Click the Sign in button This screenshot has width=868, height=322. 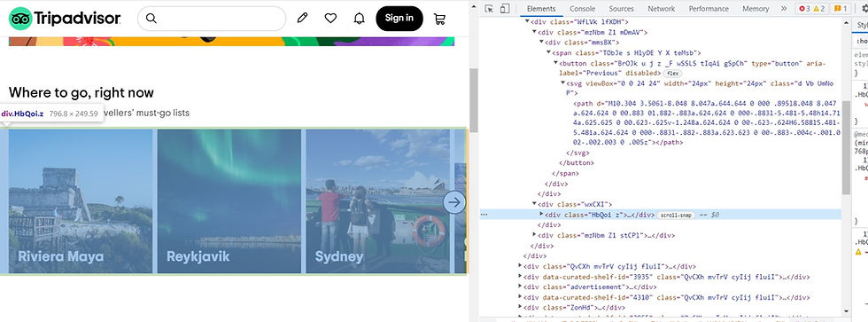[x=399, y=19]
